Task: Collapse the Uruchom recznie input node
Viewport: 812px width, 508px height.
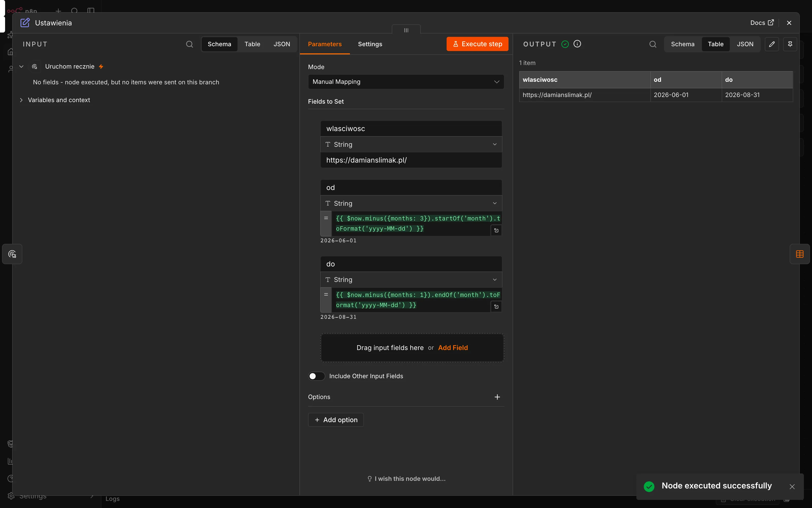Action: tap(21, 67)
